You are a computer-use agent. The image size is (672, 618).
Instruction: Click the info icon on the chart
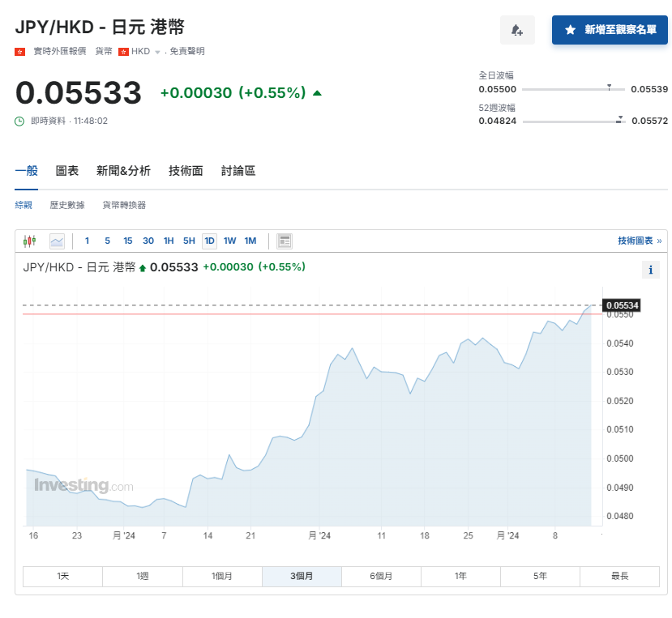(x=651, y=270)
